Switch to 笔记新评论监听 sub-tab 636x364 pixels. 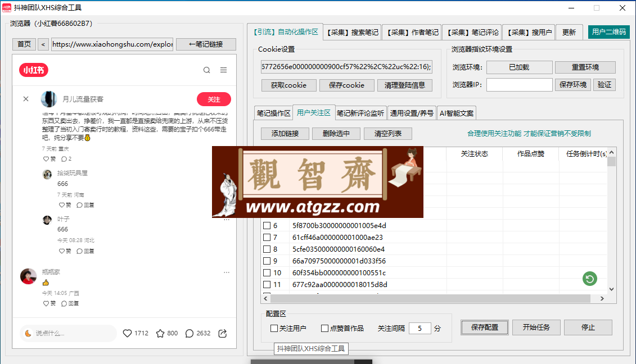click(x=360, y=113)
